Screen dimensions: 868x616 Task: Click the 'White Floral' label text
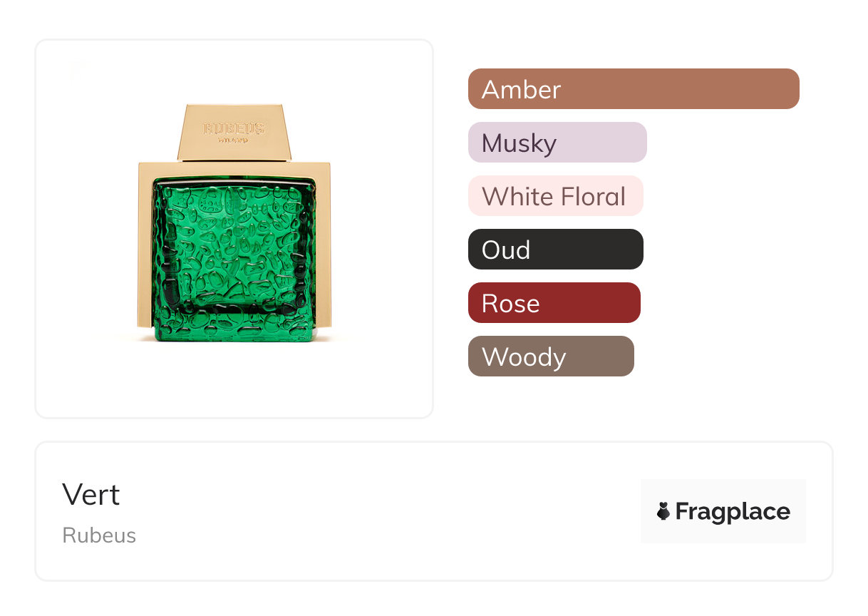coord(554,196)
